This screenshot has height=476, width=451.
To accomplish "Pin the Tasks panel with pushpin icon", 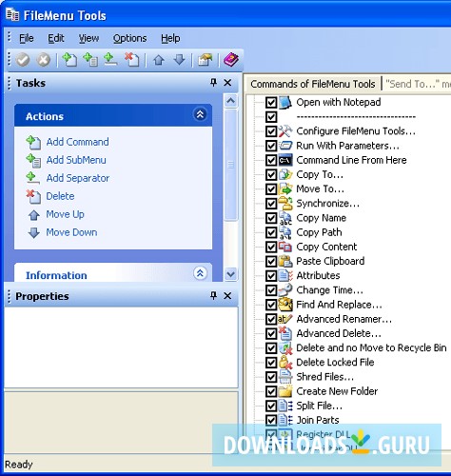I will click(214, 83).
